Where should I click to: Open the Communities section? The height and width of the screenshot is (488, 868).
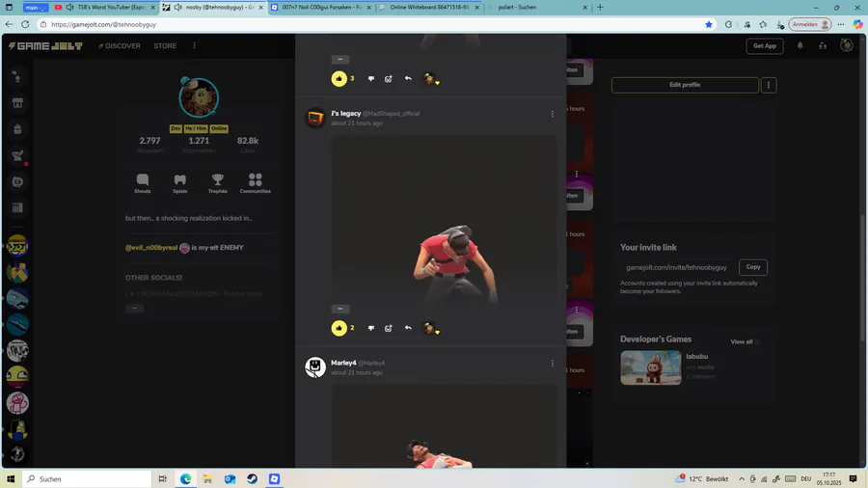point(256,183)
